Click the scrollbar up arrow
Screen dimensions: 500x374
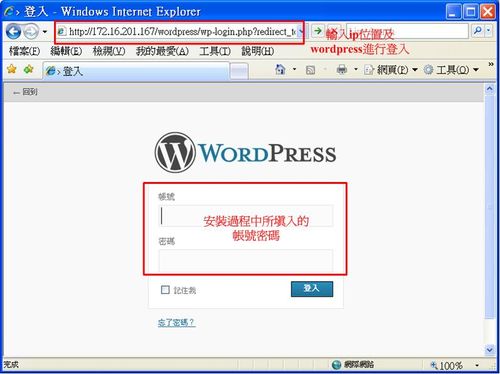coord(489,89)
